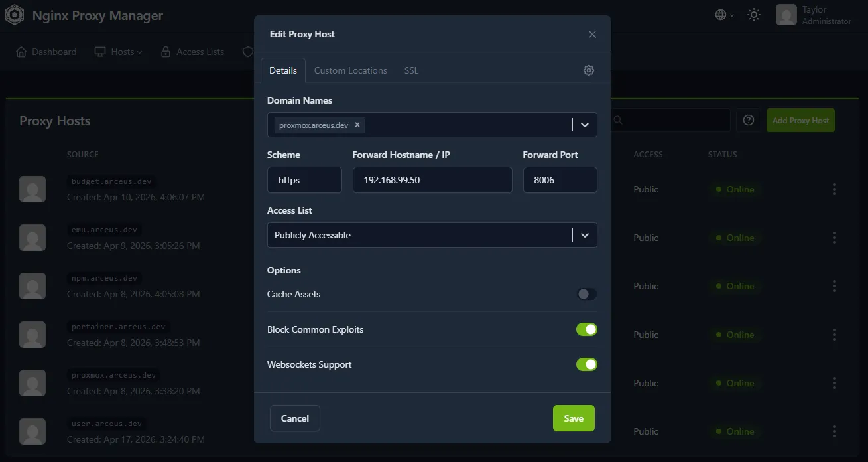Viewport: 868px width, 462px height.
Task: Click the search magnifier icon
Action: point(618,120)
